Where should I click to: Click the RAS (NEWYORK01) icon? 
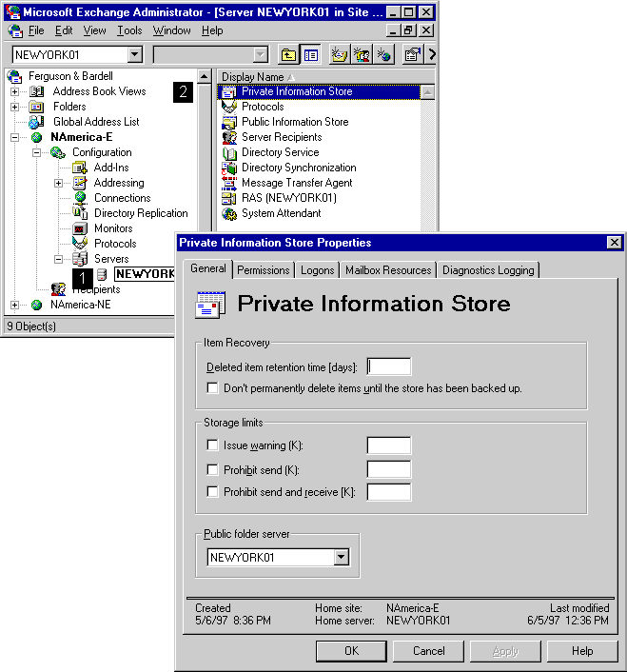229,198
